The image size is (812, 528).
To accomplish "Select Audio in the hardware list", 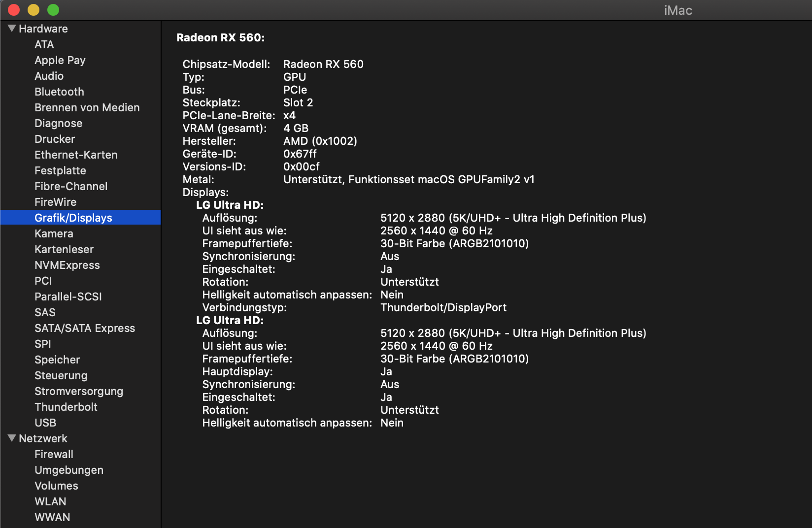I will click(x=49, y=76).
